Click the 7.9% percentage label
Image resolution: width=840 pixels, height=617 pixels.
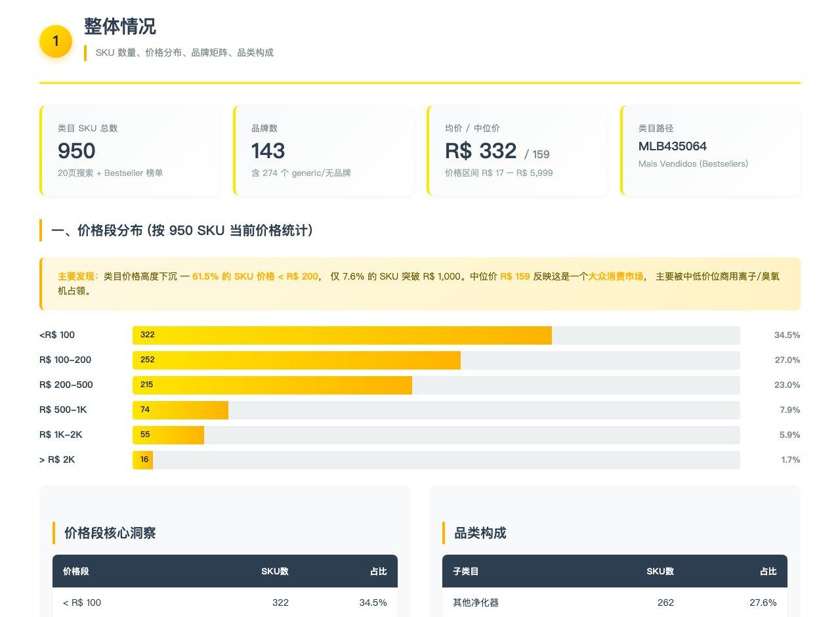click(x=789, y=410)
